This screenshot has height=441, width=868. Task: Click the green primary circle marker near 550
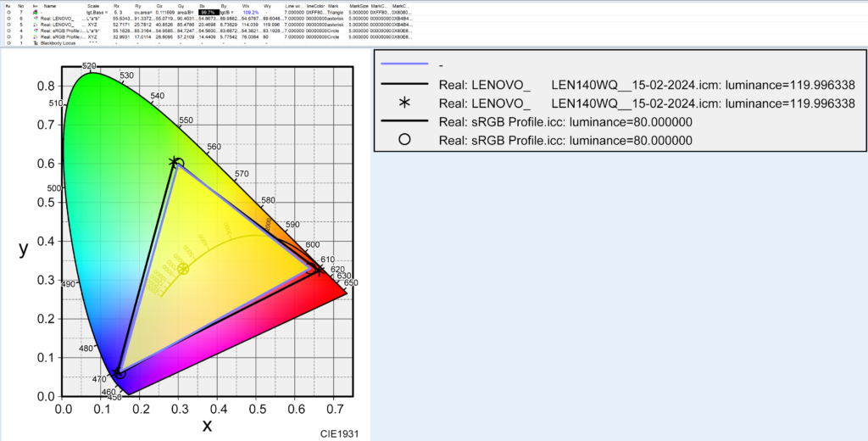click(x=178, y=164)
